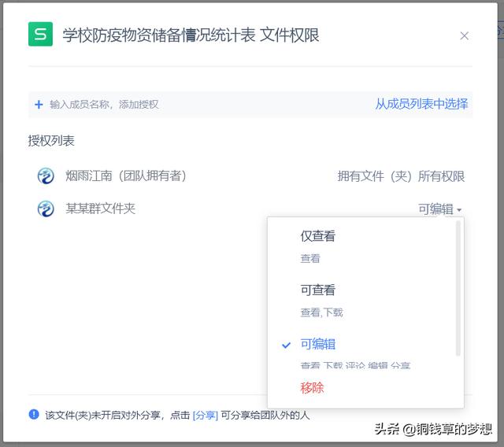Screen dimensions: 504x447
Task: Click the 某某群文件夹 list entry
Action: (100, 209)
